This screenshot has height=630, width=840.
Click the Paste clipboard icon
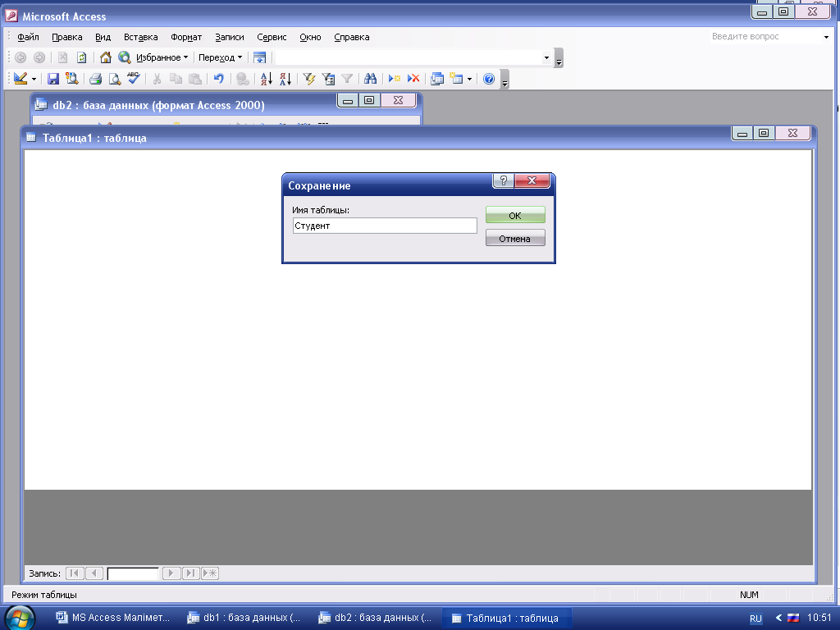pos(195,79)
